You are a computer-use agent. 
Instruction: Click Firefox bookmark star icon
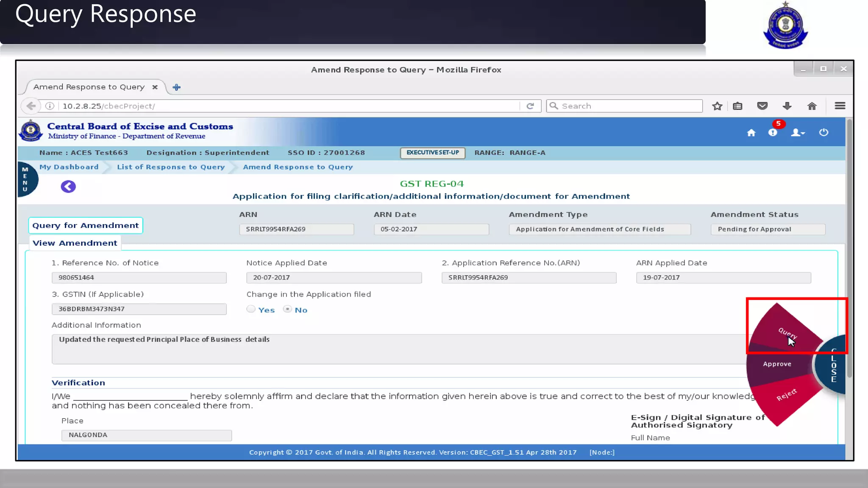717,106
